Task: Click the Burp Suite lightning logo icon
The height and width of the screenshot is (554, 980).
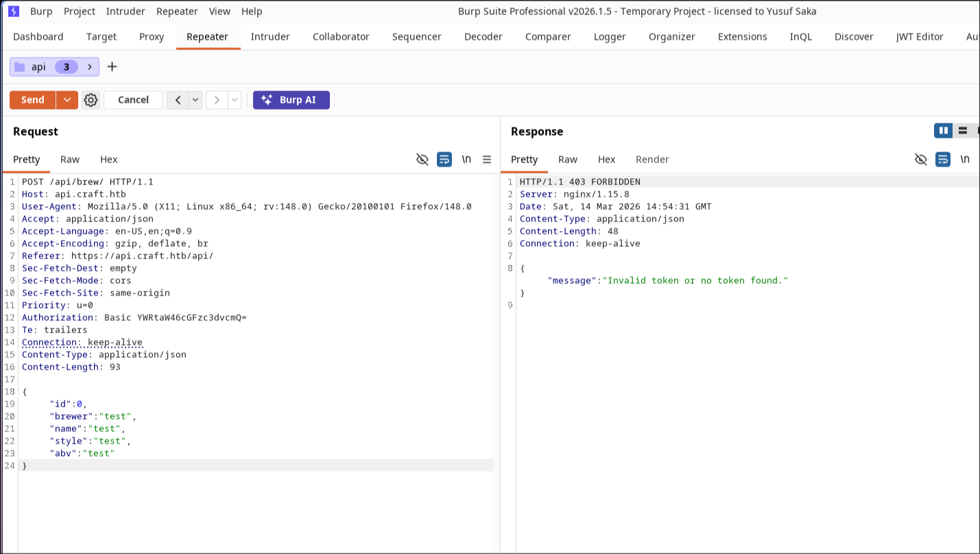Action: [x=14, y=11]
